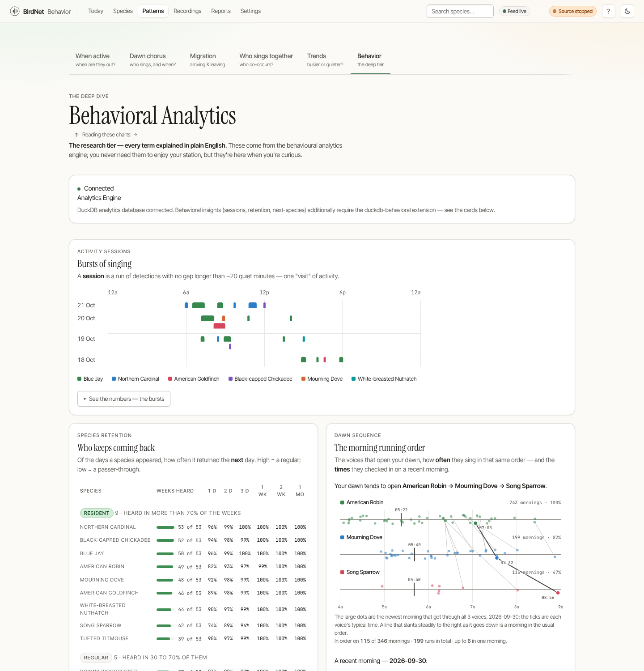Click the Source stopped status badge
Viewport: 644px width, 671px height.
tap(573, 11)
